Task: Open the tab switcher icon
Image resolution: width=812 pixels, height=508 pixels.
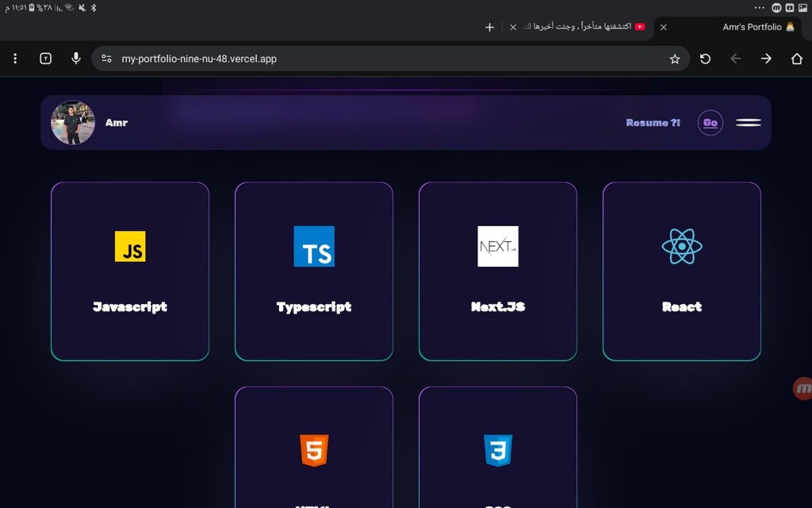Action: point(45,59)
